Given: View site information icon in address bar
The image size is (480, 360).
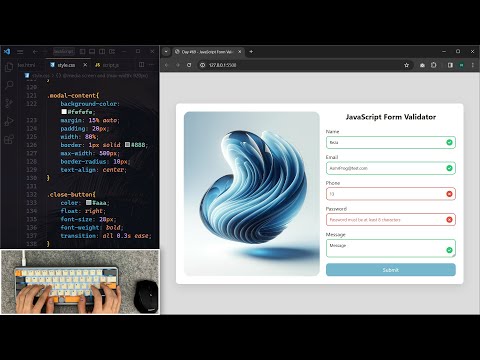Looking at the screenshot, I should [x=202, y=65].
